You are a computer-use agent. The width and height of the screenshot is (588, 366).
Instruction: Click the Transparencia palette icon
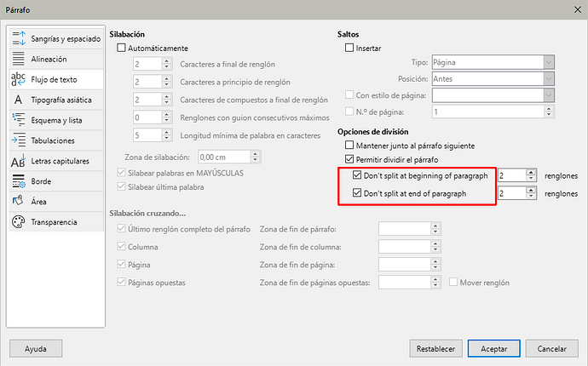[18, 222]
